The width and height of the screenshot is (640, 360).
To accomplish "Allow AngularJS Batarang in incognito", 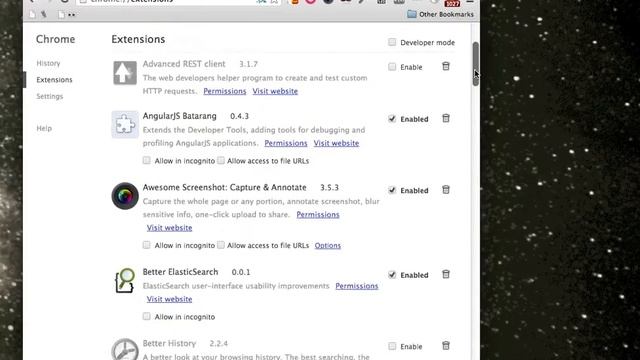I will click(x=147, y=160).
